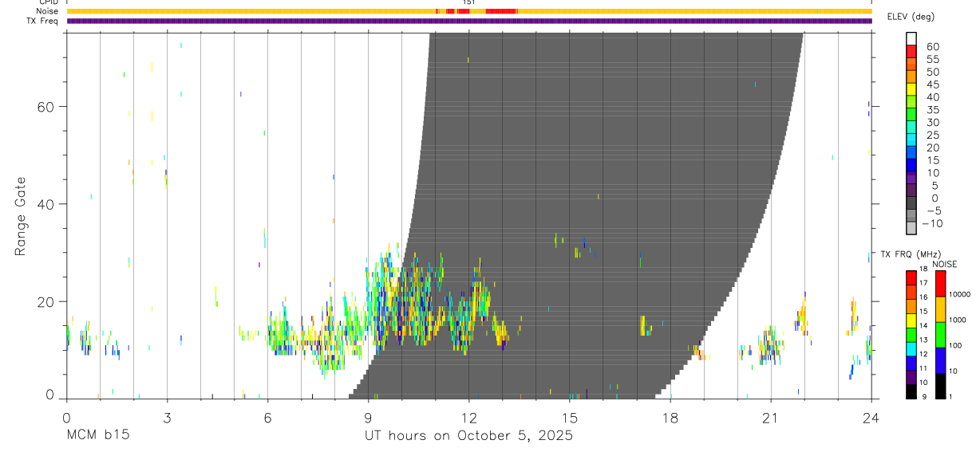The height and width of the screenshot is (452, 980).
Task: Click the black TX FRQ segment between 10 and 9
Action: 911,390
